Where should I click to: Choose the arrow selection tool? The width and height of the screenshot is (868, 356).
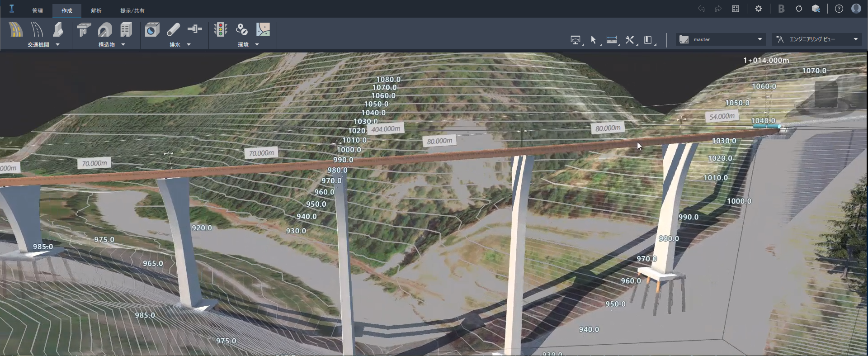tap(594, 40)
